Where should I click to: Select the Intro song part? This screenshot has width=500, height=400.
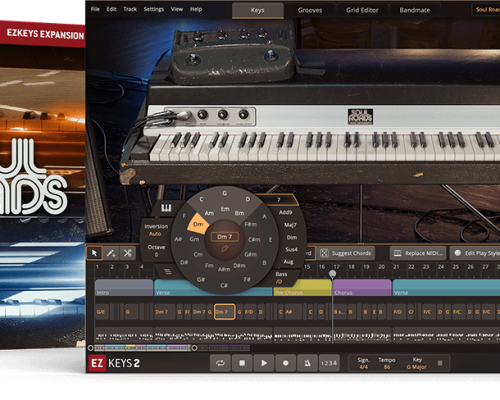pyautogui.click(x=124, y=288)
